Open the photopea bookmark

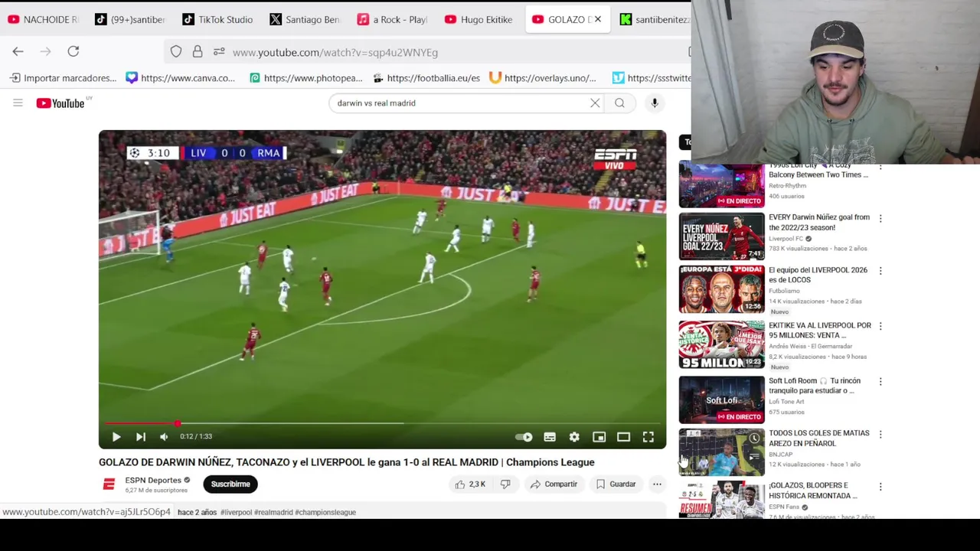click(306, 77)
